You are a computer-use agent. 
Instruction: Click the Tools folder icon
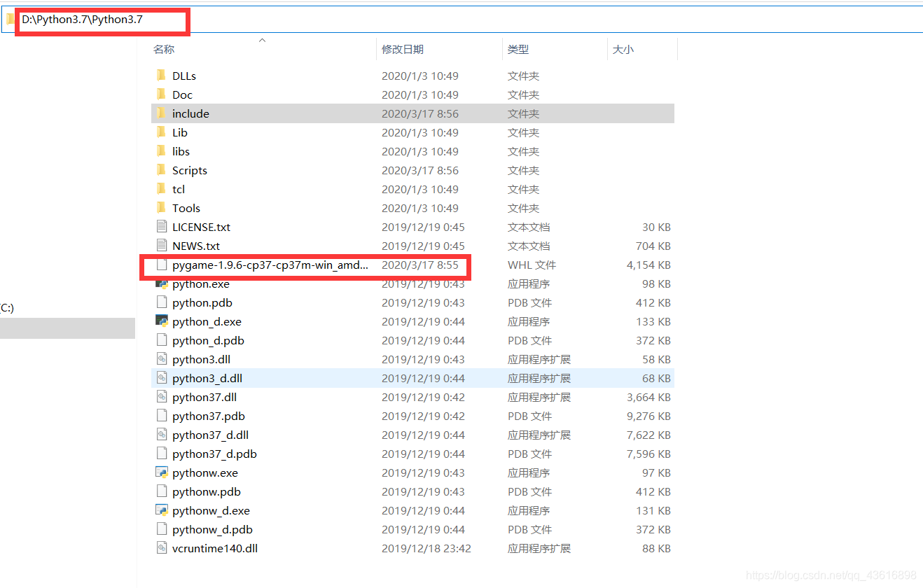[x=161, y=208]
